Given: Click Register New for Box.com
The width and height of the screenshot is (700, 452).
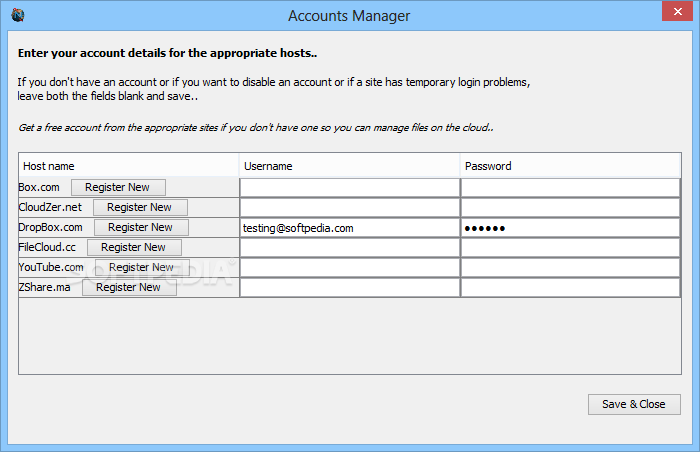Looking at the screenshot, I should tap(118, 187).
